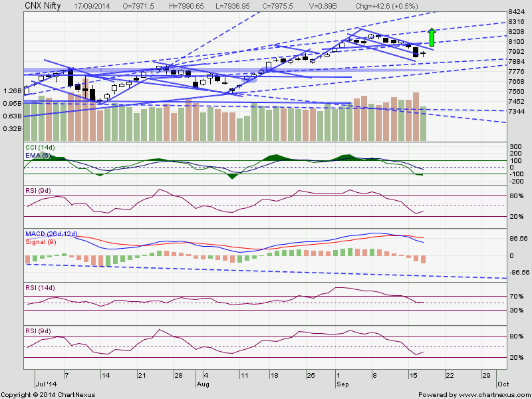Screen dimensions: 532x399
Task: Click the red Signal (9) label
Action: [41, 242]
